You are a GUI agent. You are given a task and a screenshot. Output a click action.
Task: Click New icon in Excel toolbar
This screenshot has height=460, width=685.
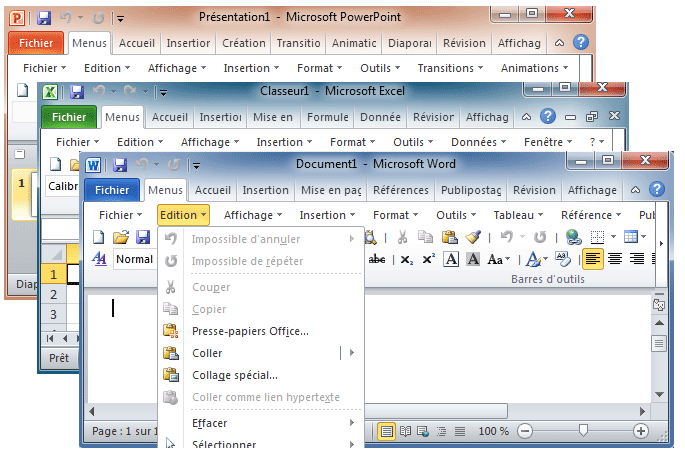(x=55, y=164)
